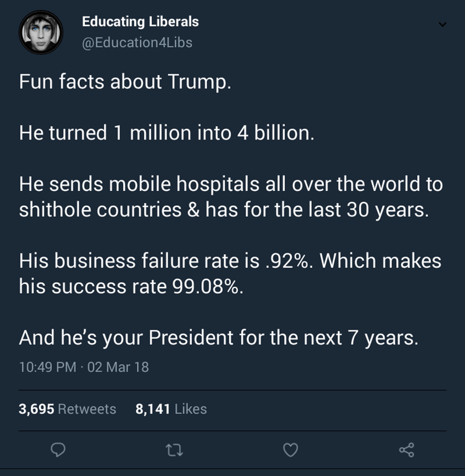The width and height of the screenshot is (465, 476).
Task: Click the "Fun facts about Trump." line
Action: coord(124,82)
